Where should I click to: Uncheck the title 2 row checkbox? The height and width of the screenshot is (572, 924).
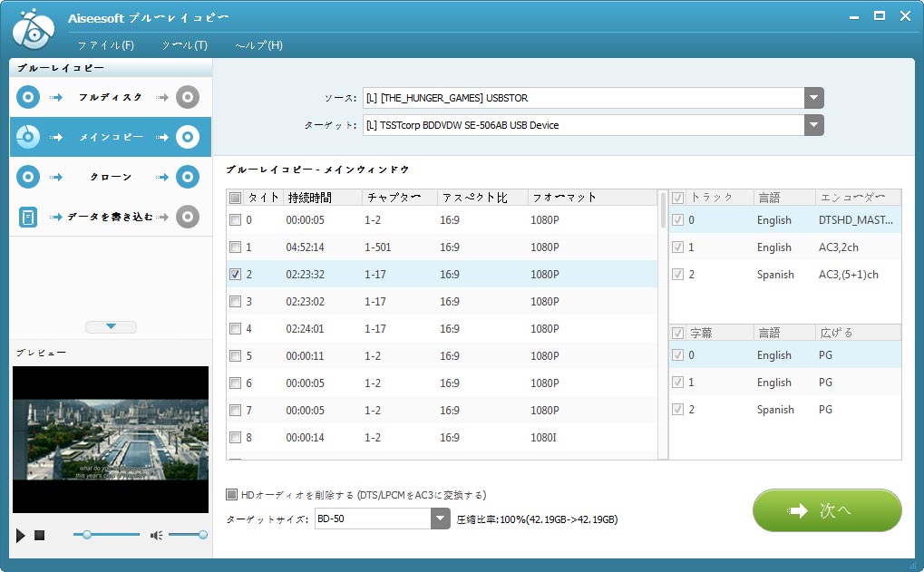[x=236, y=275]
